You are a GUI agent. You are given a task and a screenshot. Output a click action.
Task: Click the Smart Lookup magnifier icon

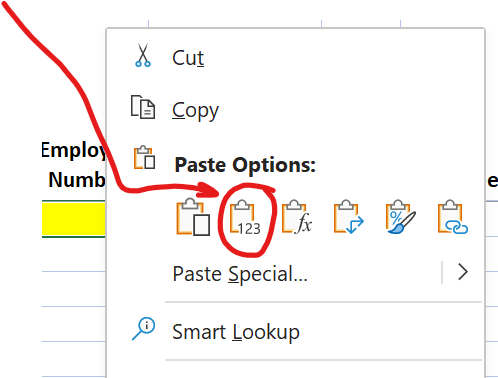(143, 328)
